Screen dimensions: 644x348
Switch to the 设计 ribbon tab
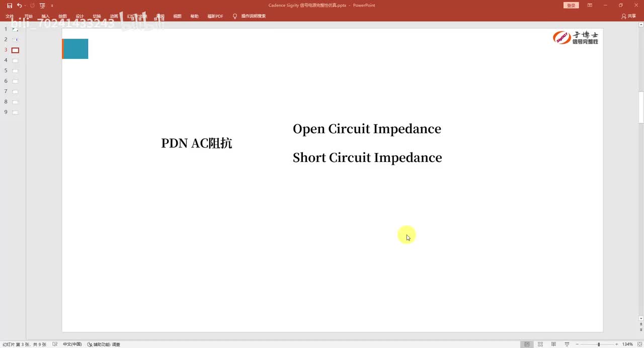[x=79, y=16]
